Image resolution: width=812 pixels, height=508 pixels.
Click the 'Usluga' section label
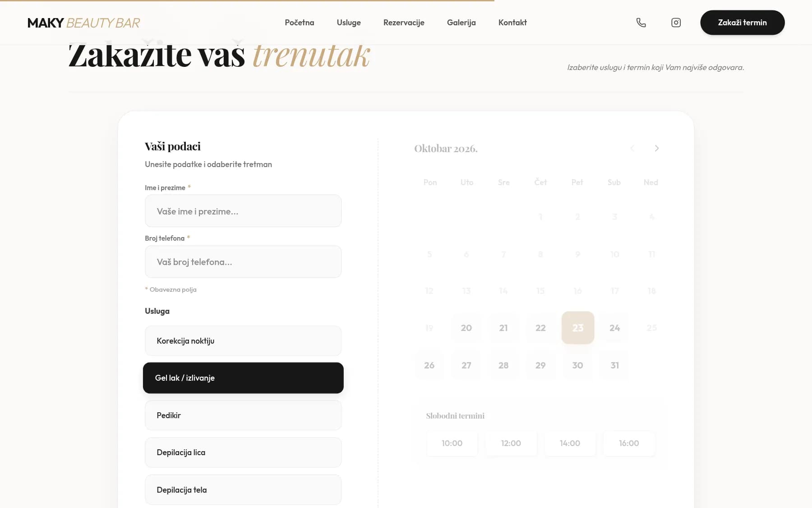[x=157, y=311]
